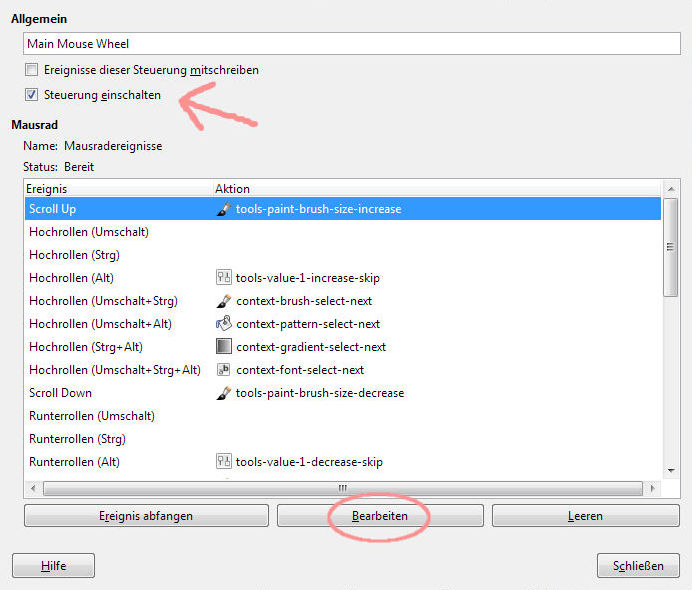This screenshot has width=692, height=590.
Task: Click the 'Bereit' status value
Action: click(x=79, y=167)
